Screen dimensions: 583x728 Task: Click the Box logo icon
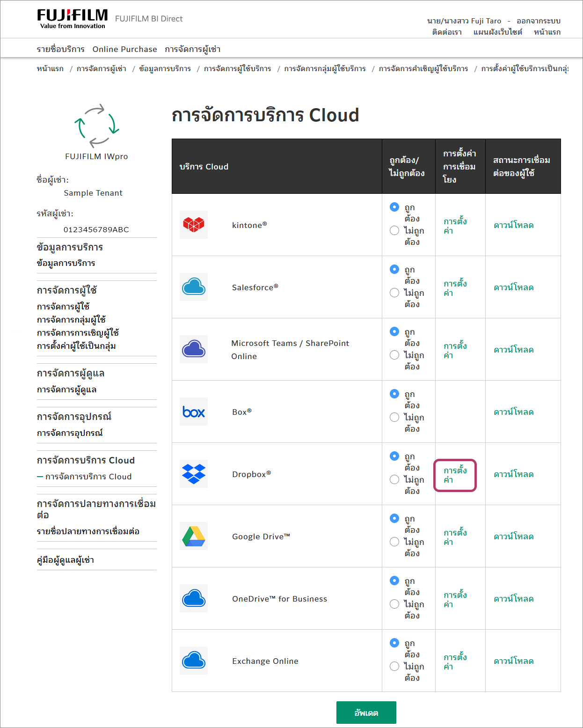194,412
